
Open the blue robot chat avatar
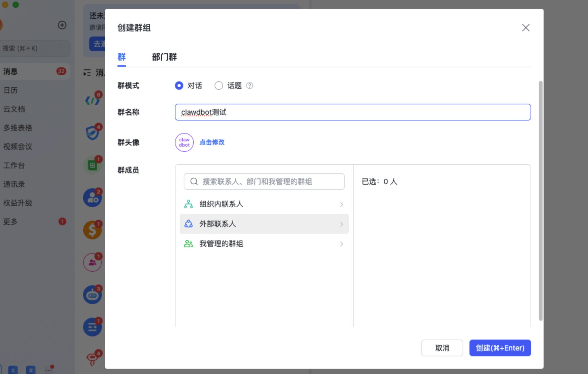pyautogui.click(x=92, y=295)
